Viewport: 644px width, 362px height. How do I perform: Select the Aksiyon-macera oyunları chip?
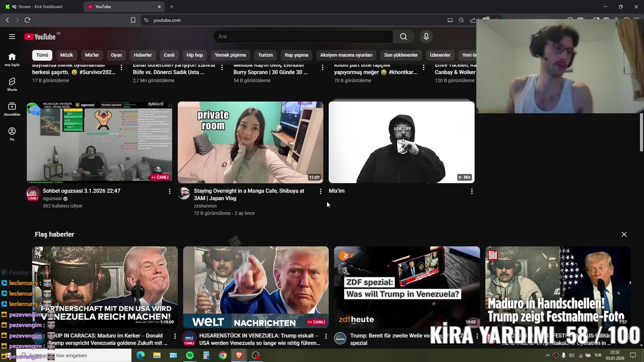point(346,55)
